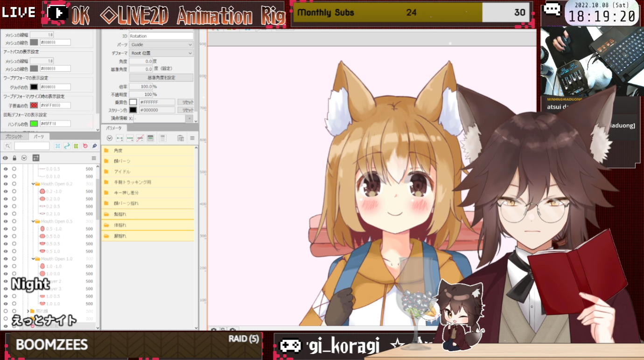Select the パラメータ tab

coord(113,128)
